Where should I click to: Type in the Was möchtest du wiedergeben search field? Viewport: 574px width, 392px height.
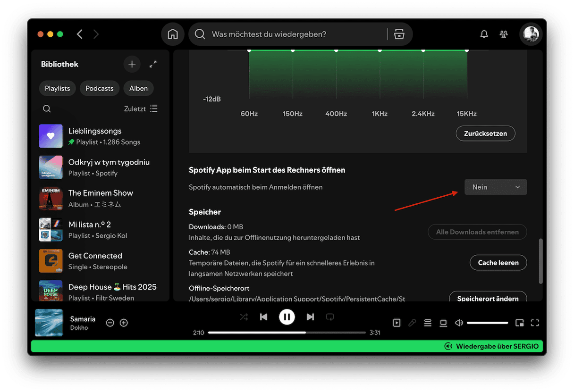click(x=293, y=34)
